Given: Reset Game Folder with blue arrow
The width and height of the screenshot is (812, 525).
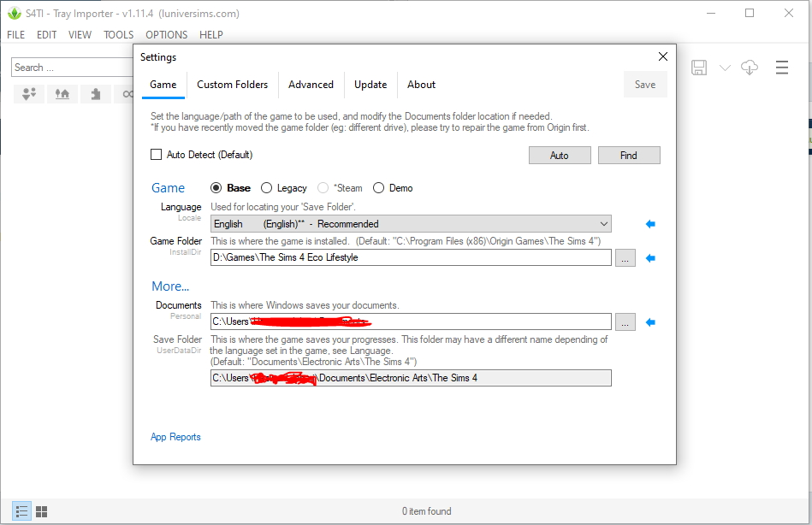Looking at the screenshot, I should coord(650,258).
